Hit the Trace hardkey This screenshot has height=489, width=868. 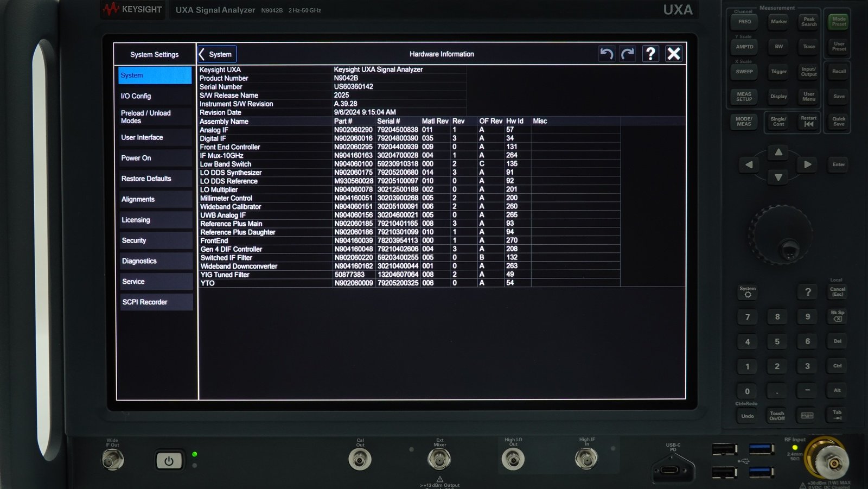[809, 47]
